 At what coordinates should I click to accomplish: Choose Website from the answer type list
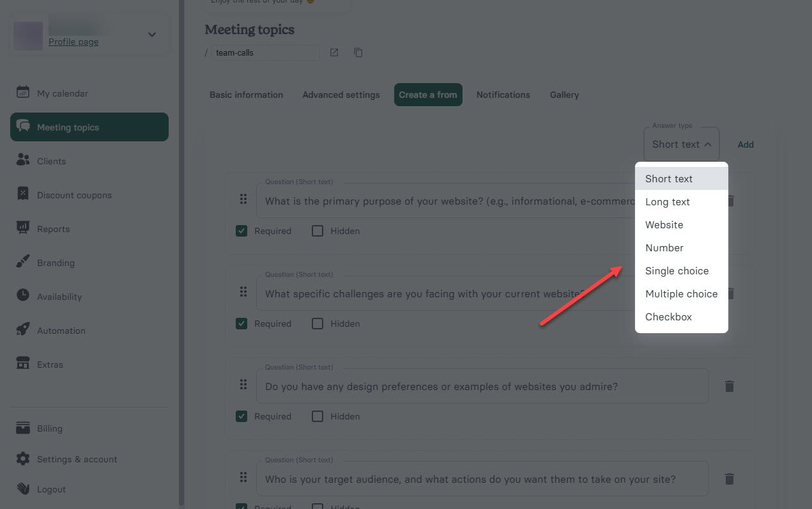pyautogui.click(x=664, y=224)
